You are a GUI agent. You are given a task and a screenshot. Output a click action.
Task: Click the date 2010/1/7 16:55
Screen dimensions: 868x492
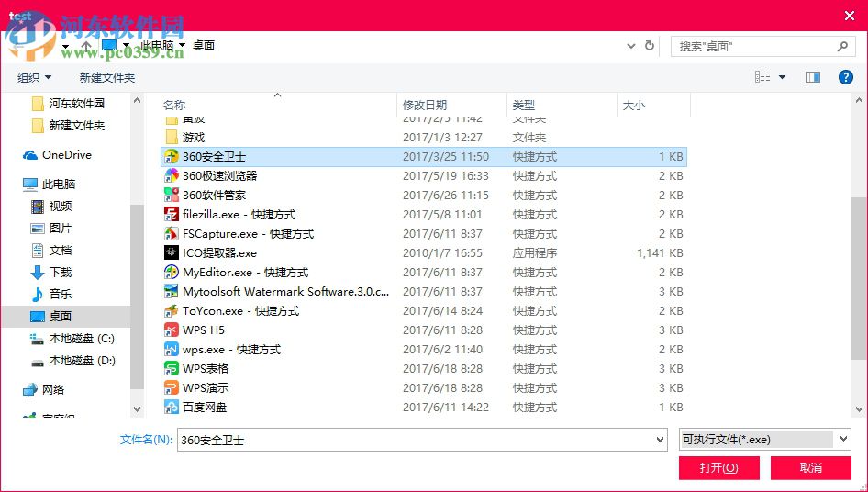442,253
